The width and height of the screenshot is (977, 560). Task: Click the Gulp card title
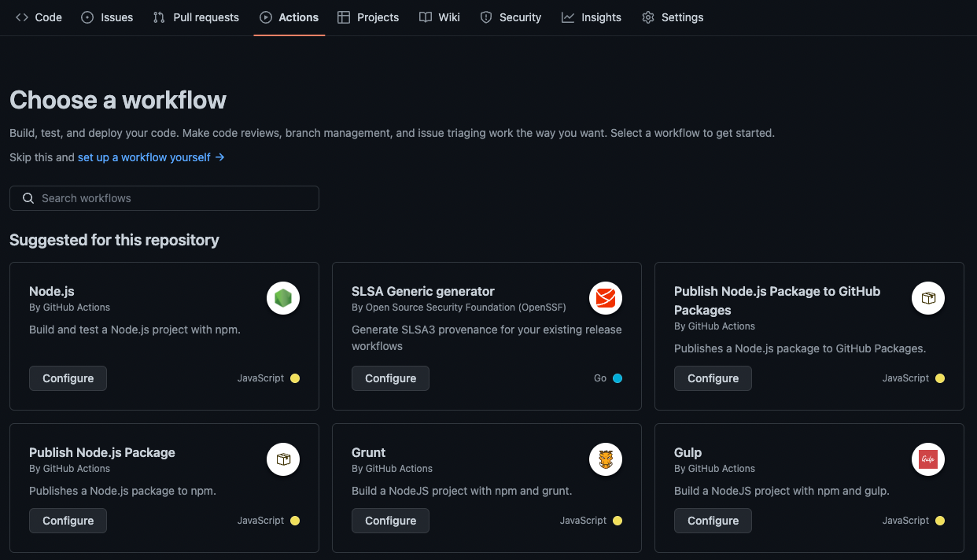click(688, 452)
